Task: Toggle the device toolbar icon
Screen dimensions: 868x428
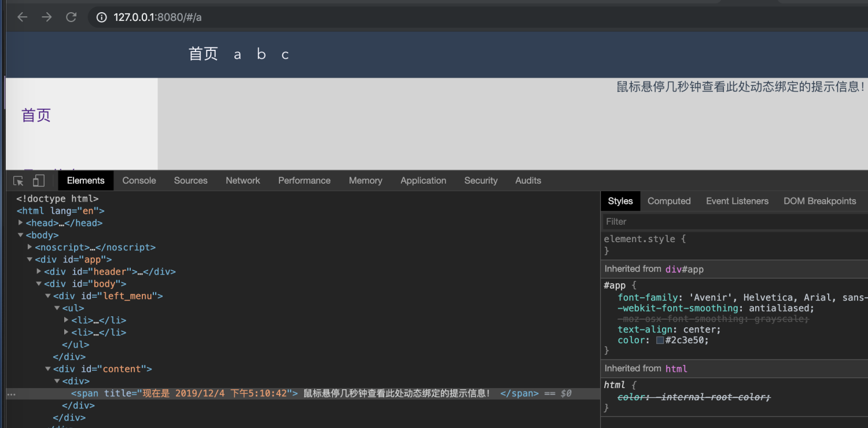Action: [x=38, y=181]
